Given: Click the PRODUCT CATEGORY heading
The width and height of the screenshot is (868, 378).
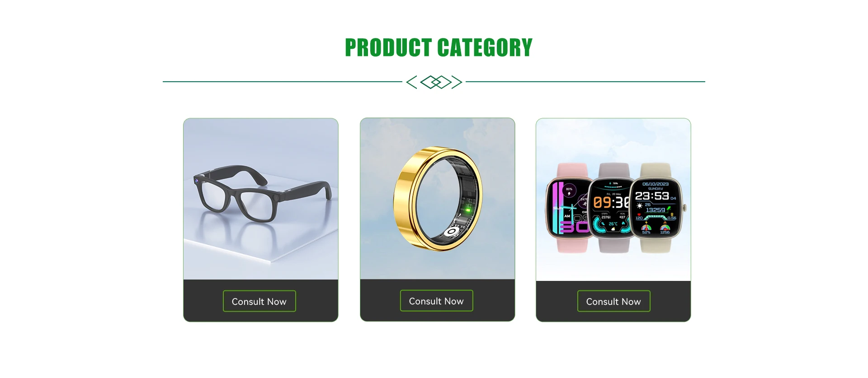Looking at the screenshot, I should click(x=439, y=47).
